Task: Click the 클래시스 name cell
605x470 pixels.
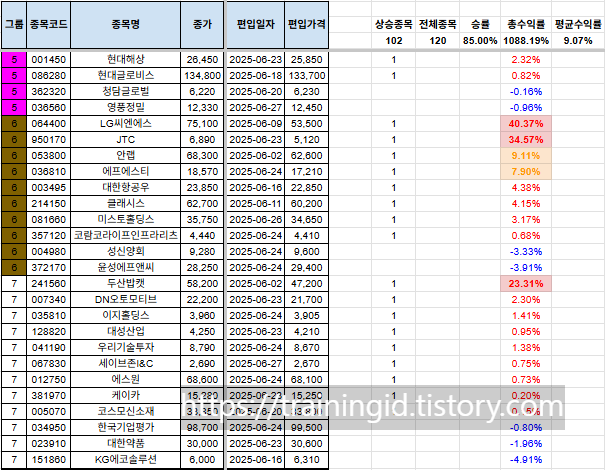Action: (x=125, y=204)
